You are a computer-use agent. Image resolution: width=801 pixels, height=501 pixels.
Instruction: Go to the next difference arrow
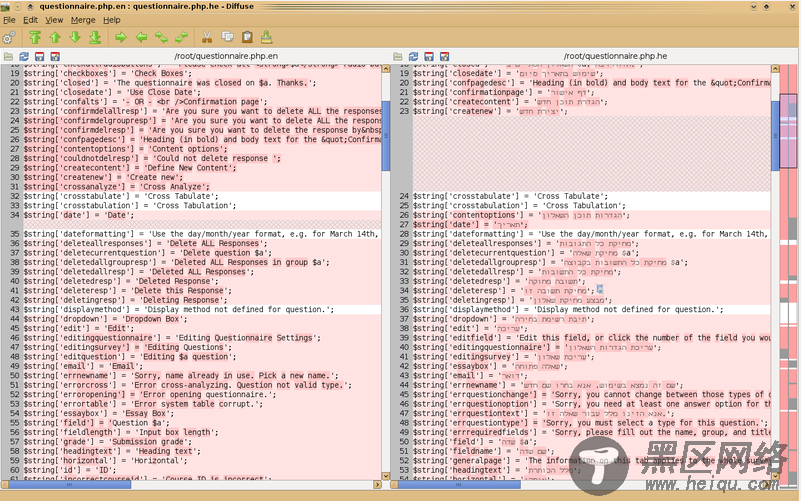[x=75, y=37]
